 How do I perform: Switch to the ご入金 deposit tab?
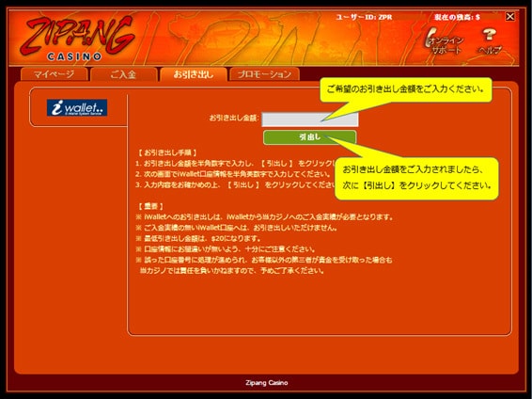pyautogui.click(x=124, y=74)
